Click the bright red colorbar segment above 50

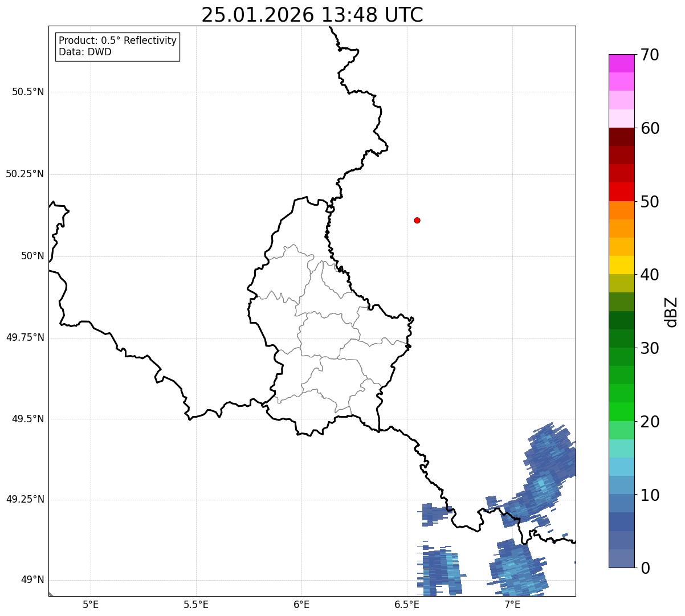click(x=621, y=191)
